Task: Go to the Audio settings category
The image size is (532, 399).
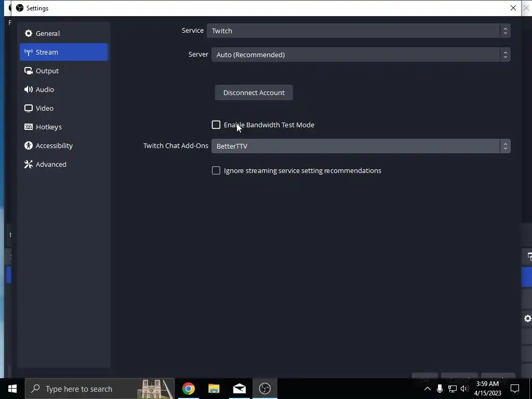Action: point(64,89)
